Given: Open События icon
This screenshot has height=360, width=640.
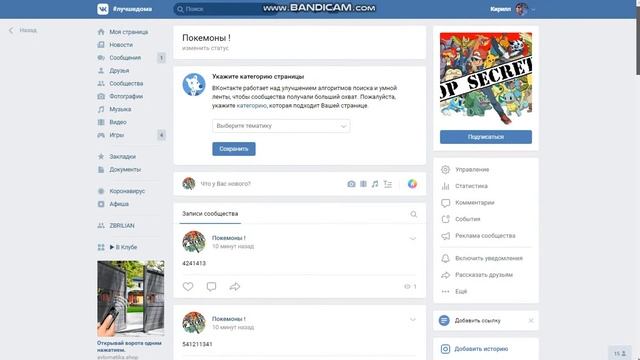Looking at the screenshot, I should point(445,219).
